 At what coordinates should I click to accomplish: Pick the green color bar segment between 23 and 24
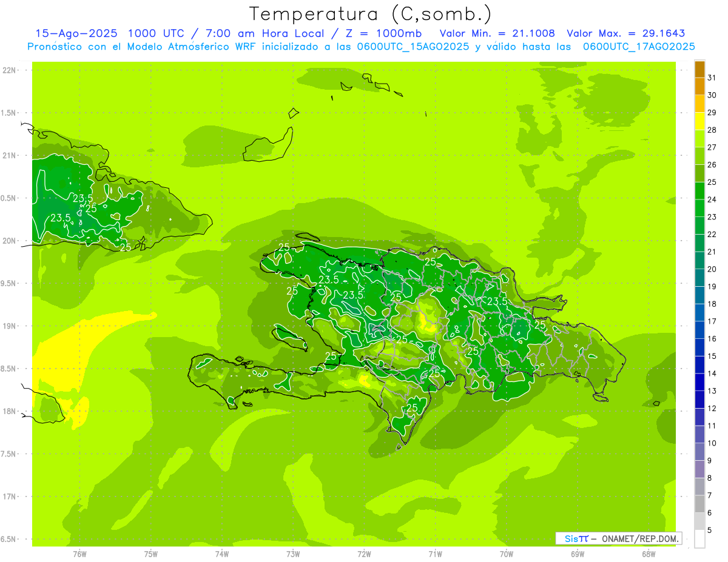tap(699, 208)
